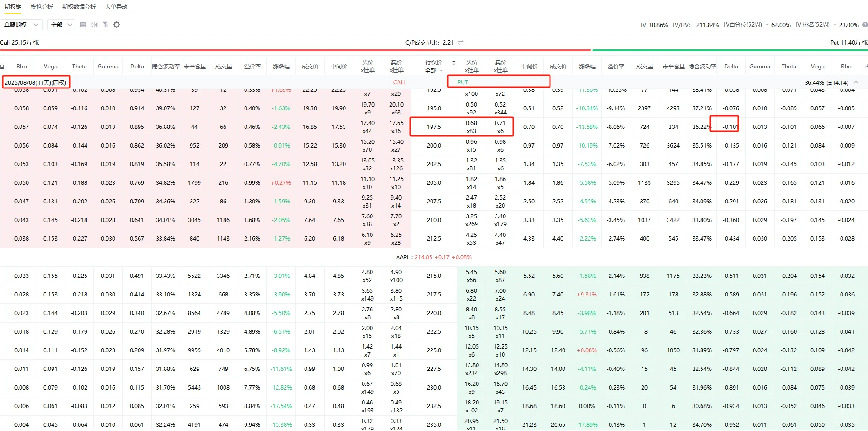The height and width of the screenshot is (431, 868).
Task: Click the help question mark icon
Action: 865,25
